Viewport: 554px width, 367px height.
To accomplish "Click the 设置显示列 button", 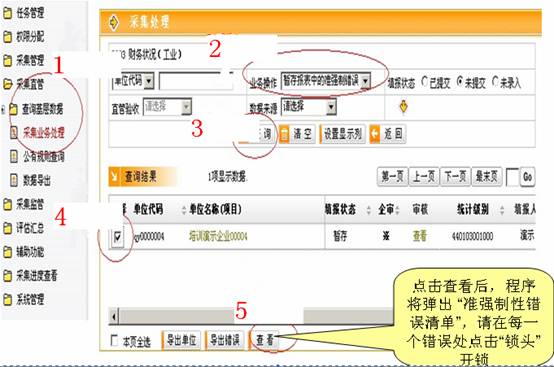I will pyautogui.click(x=342, y=134).
